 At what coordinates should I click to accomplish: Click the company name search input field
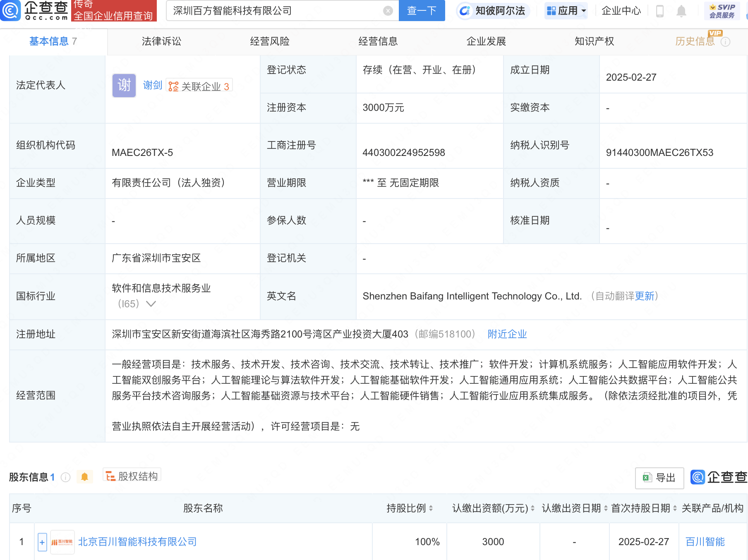(273, 11)
